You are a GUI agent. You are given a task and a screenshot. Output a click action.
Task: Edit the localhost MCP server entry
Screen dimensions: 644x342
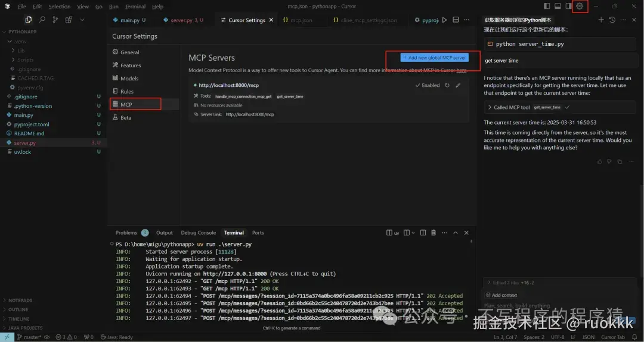(x=458, y=85)
